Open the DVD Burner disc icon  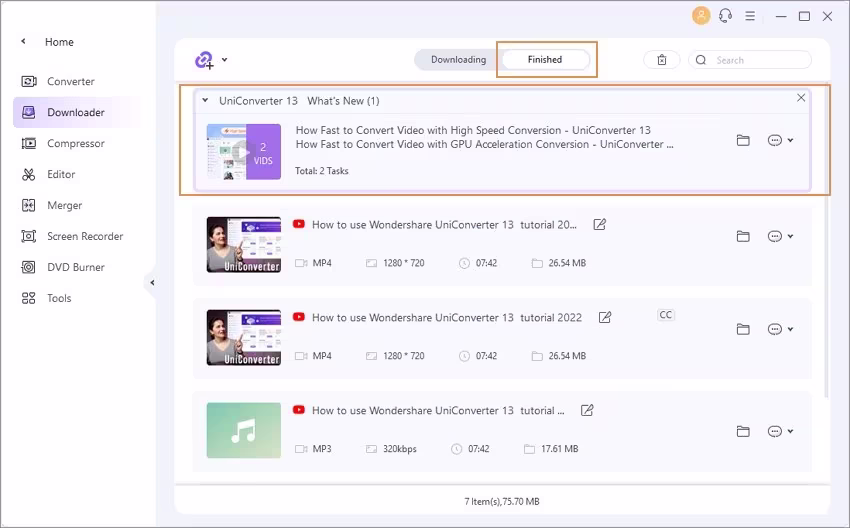[28, 267]
